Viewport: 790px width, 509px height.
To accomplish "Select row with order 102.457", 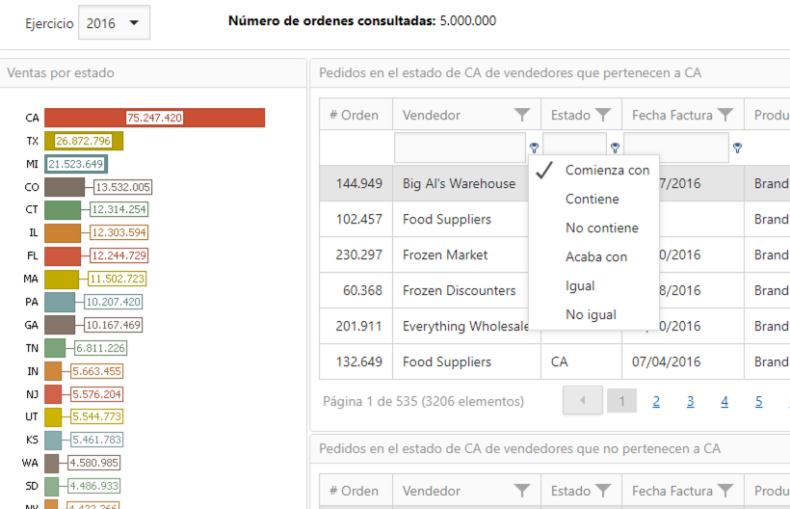I will (x=555, y=219).
